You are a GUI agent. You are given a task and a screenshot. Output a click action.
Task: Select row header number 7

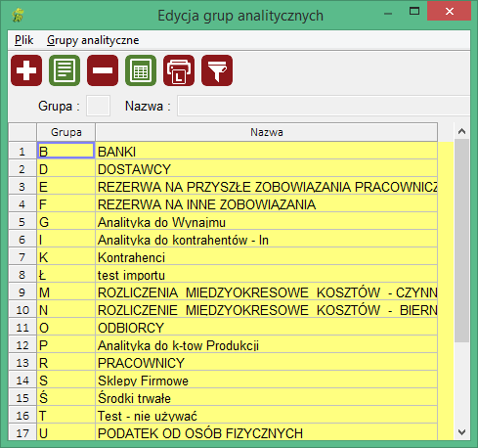click(x=22, y=257)
